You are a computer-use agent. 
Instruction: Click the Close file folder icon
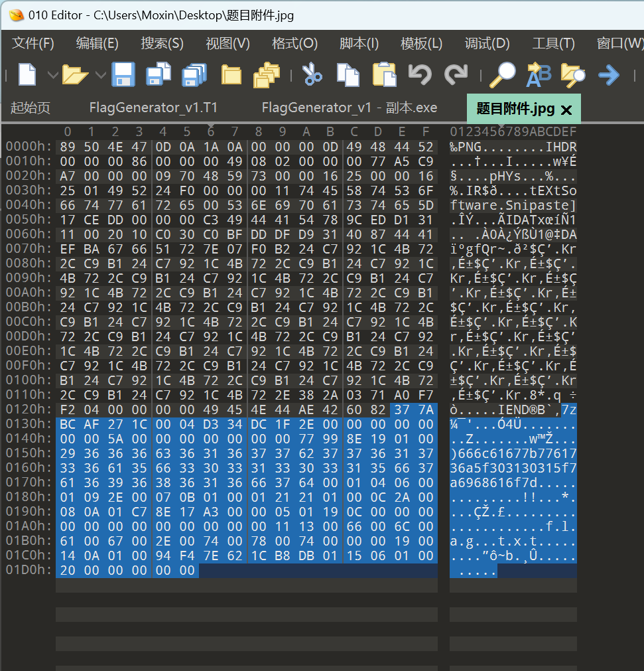[x=231, y=75]
